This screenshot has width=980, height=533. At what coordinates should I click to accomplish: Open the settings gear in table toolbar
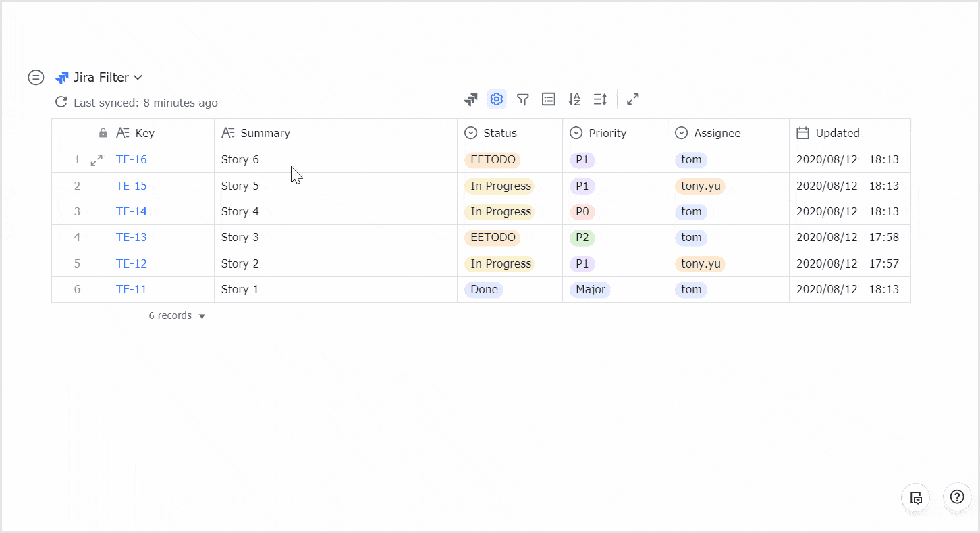pos(497,99)
